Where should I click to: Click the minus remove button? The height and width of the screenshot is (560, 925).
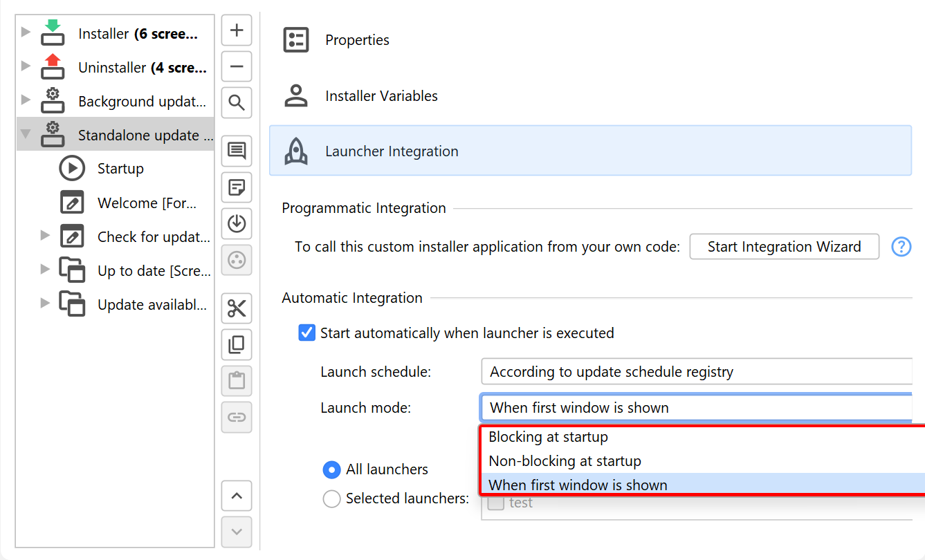tap(237, 67)
